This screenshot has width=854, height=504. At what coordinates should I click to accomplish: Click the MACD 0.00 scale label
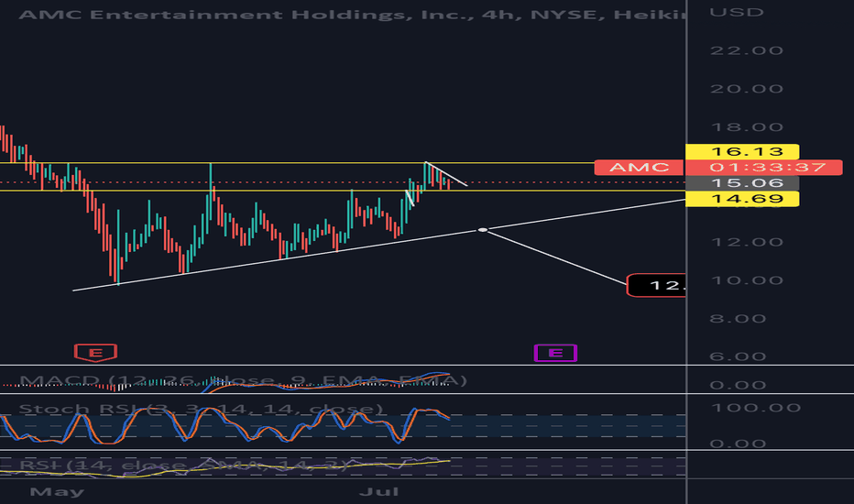(x=738, y=385)
